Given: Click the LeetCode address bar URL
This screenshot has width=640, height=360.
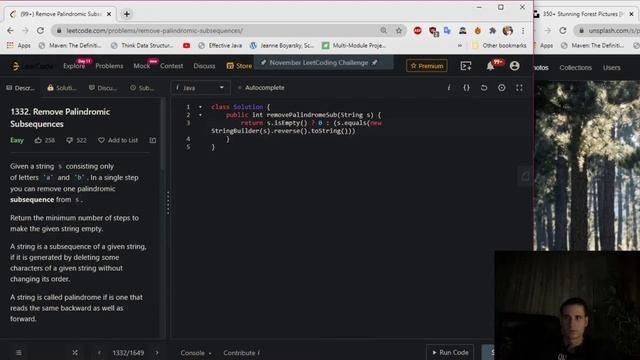Looking at the screenshot, I should [154, 31].
